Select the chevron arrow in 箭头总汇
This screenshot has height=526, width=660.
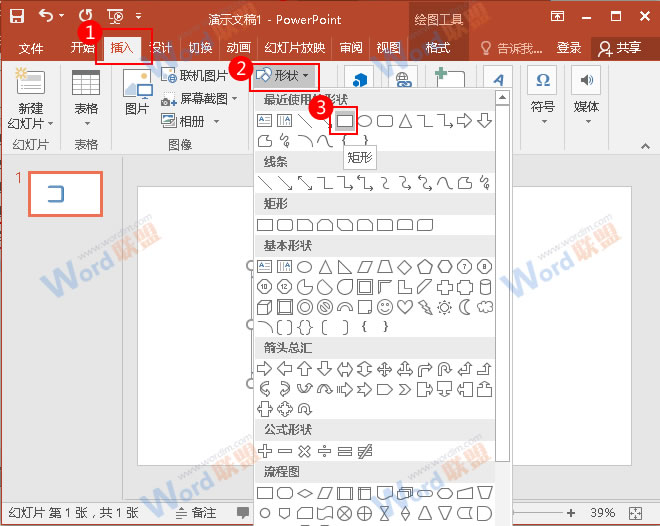coord(405,390)
